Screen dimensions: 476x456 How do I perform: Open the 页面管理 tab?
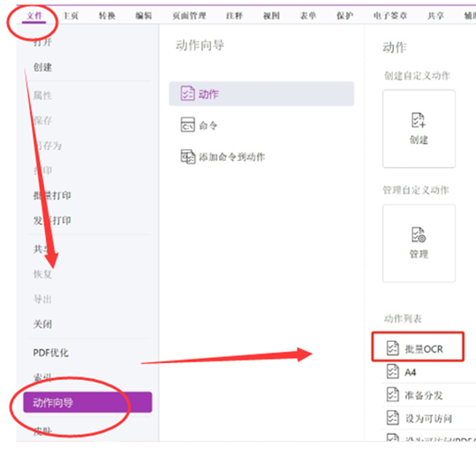pos(189,16)
